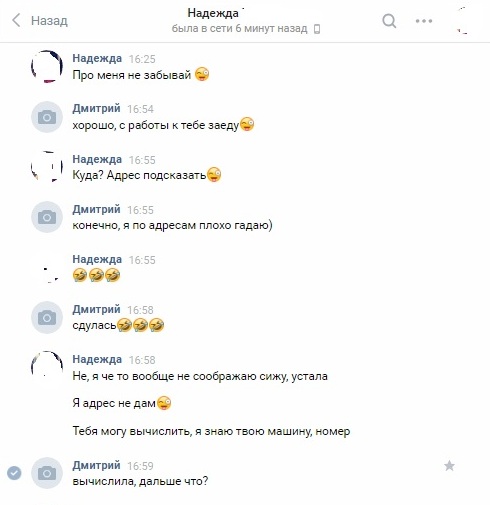Go back using the left chevron arrow
The height and width of the screenshot is (505, 490).
(16, 20)
